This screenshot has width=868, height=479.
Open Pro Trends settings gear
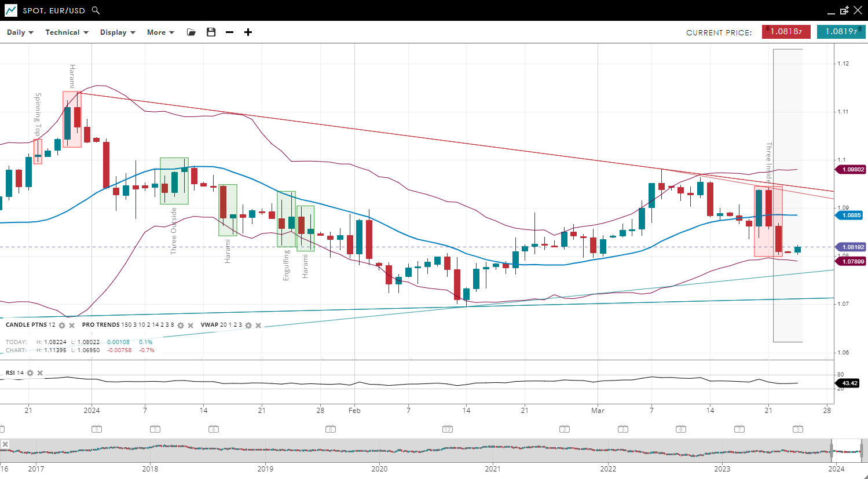(x=181, y=326)
